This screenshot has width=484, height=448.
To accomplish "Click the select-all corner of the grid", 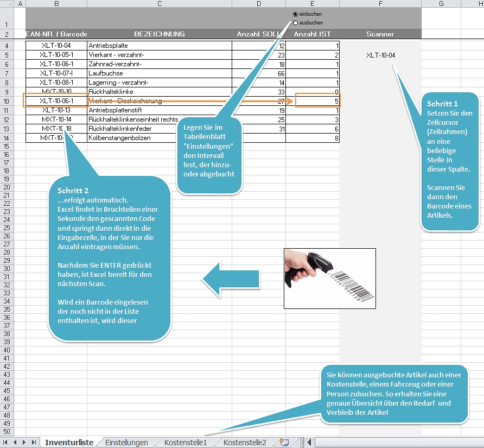I will pyautogui.click(x=6, y=4).
